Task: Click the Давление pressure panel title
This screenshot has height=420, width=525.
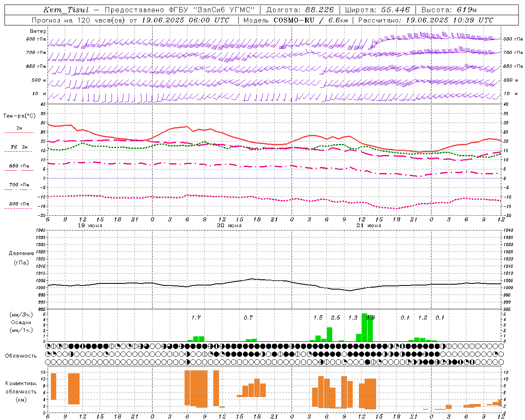Action: point(21,253)
